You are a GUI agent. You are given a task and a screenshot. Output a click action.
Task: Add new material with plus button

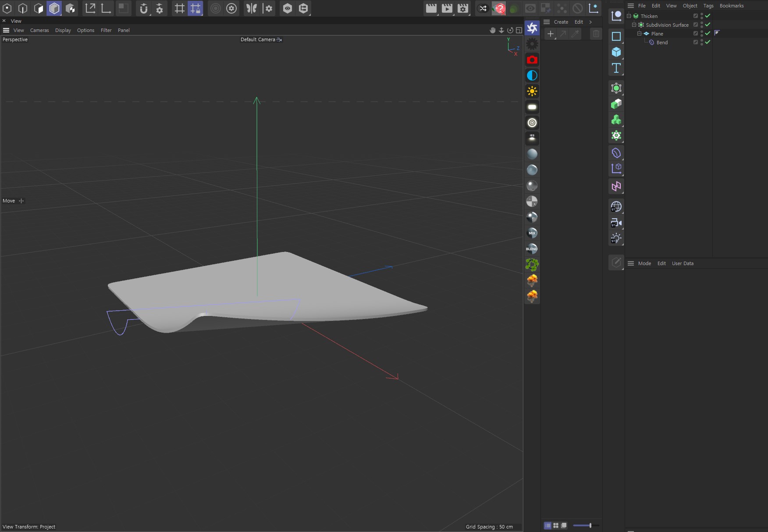coord(551,34)
